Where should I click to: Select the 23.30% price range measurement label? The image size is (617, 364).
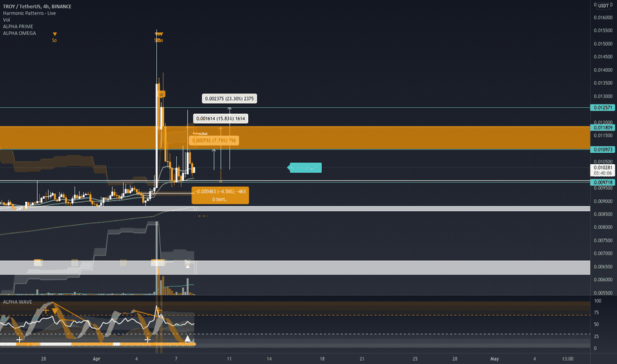click(x=230, y=99)
